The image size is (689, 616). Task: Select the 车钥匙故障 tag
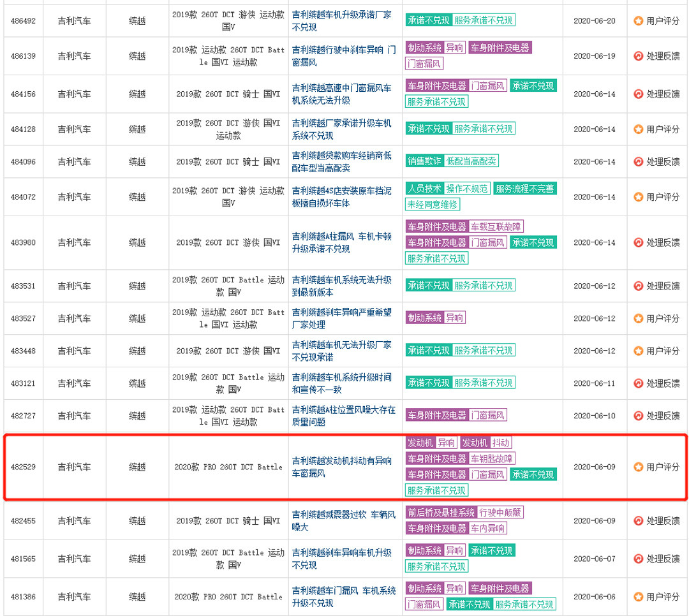click(492, 458)
